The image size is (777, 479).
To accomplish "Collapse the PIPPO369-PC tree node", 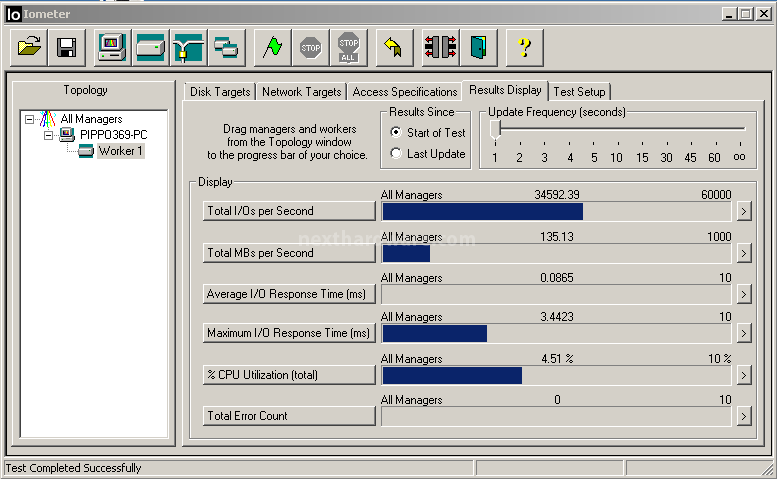I will coord(48,135).
